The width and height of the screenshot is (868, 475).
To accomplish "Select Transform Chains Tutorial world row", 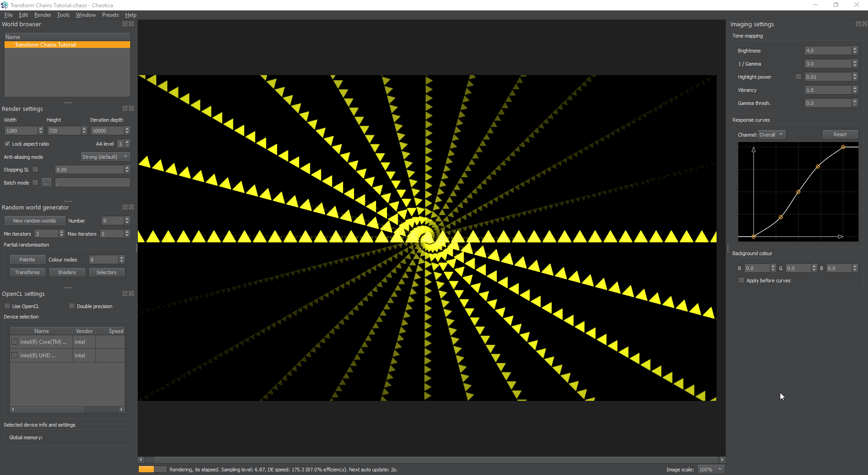I will click(x=67, y=45).
